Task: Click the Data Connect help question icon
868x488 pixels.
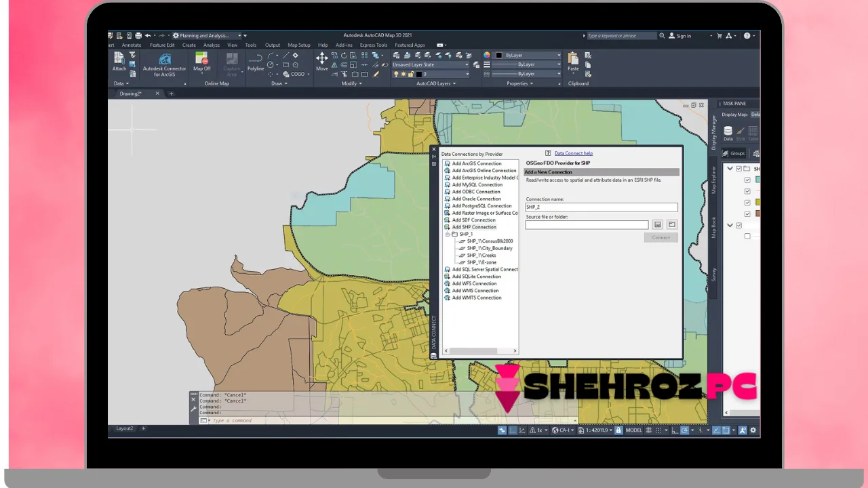Action: 548,153
